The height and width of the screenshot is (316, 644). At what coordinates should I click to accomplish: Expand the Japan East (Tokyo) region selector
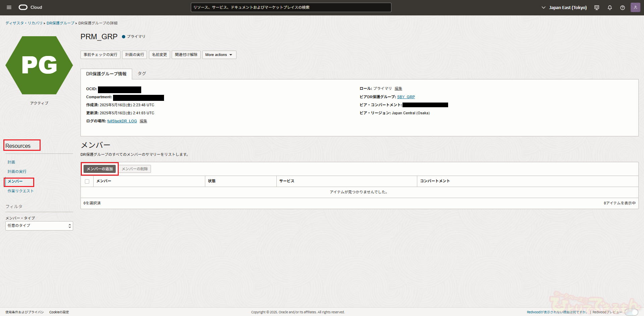[x=564, y=8]
